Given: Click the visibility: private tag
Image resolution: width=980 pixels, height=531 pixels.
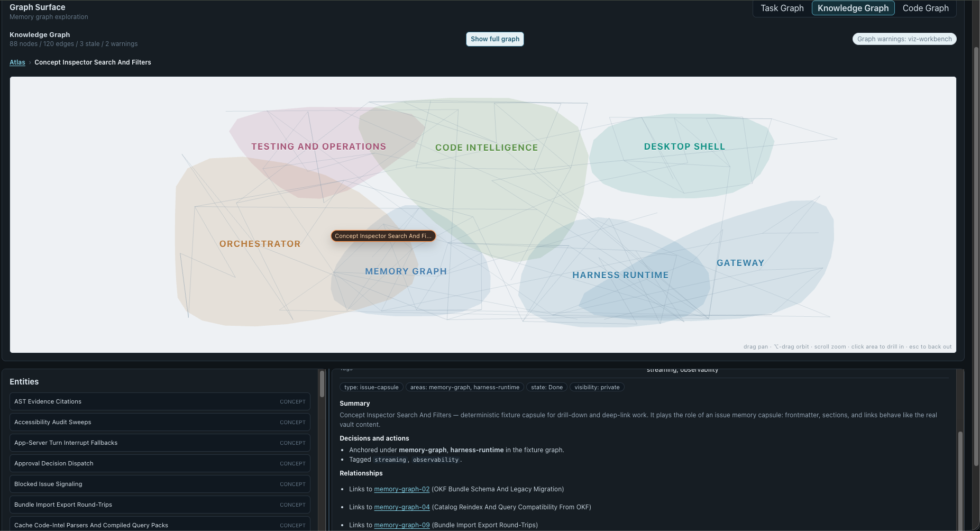Looking at the screenshot, I should click(597, 388).
